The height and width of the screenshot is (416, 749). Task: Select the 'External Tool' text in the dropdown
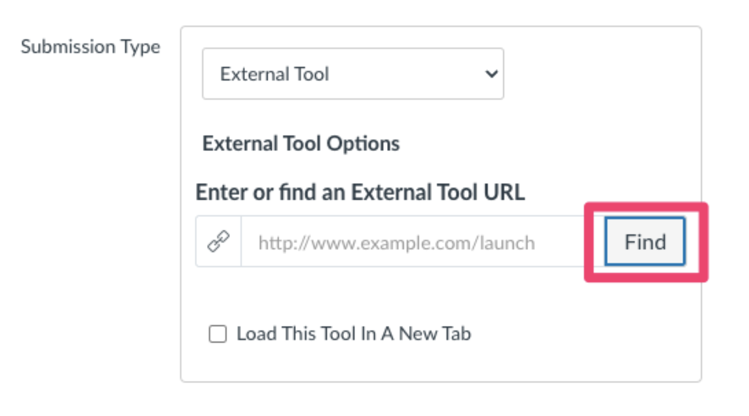274,74
